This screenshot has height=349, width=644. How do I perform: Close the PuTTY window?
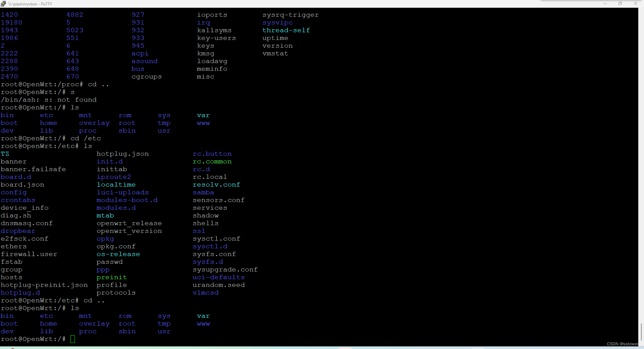[x=636, y=4]
